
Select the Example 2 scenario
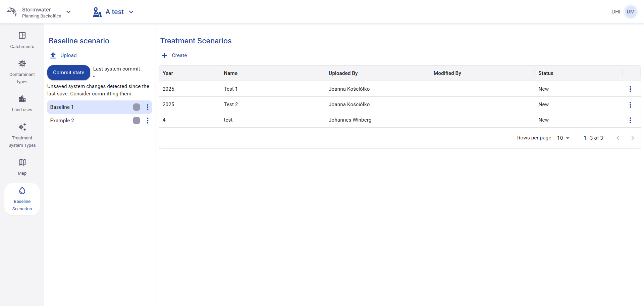point(100,121)
